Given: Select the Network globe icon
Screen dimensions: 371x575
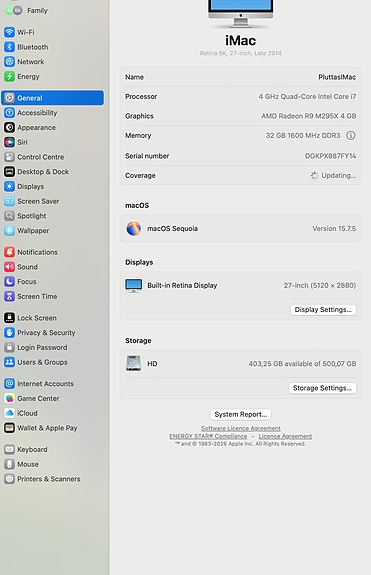Looking at the screenshot, I should click(10, 62).
